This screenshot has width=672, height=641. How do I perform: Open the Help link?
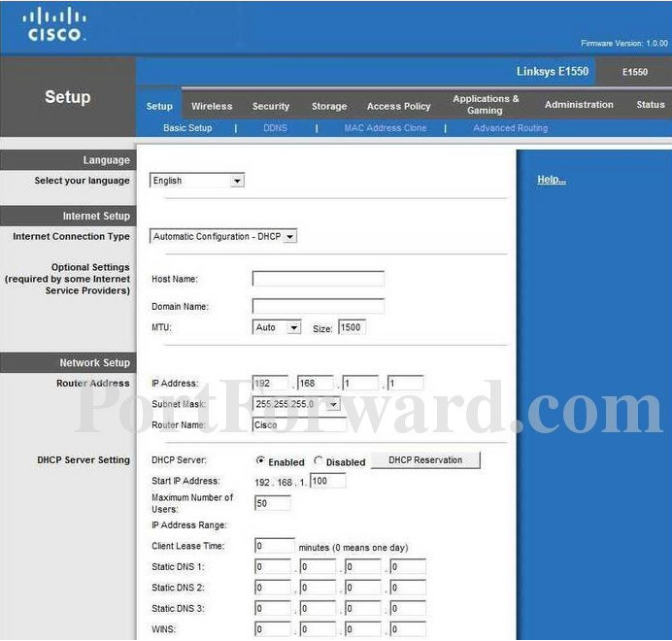click(552, 180)
